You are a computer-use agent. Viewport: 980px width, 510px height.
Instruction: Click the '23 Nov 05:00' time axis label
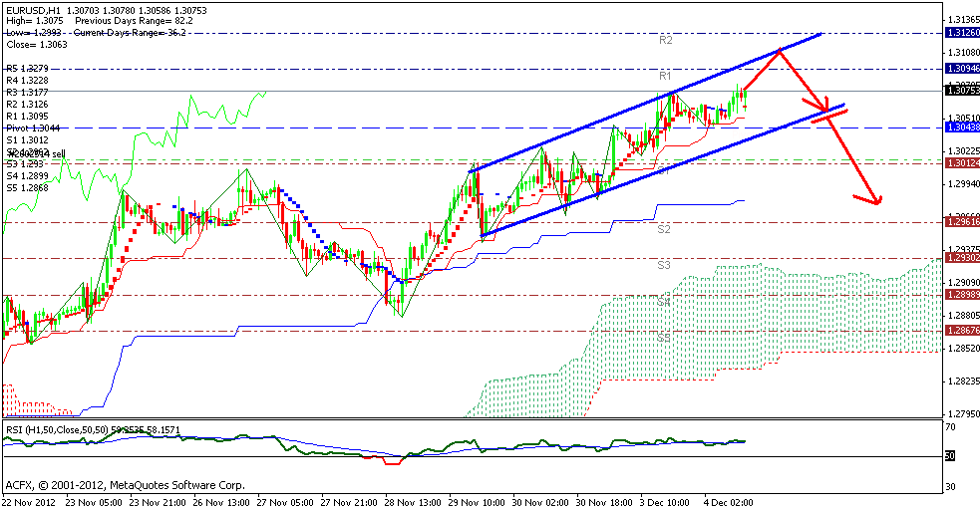pyautogui.click(x=93, y=502)
